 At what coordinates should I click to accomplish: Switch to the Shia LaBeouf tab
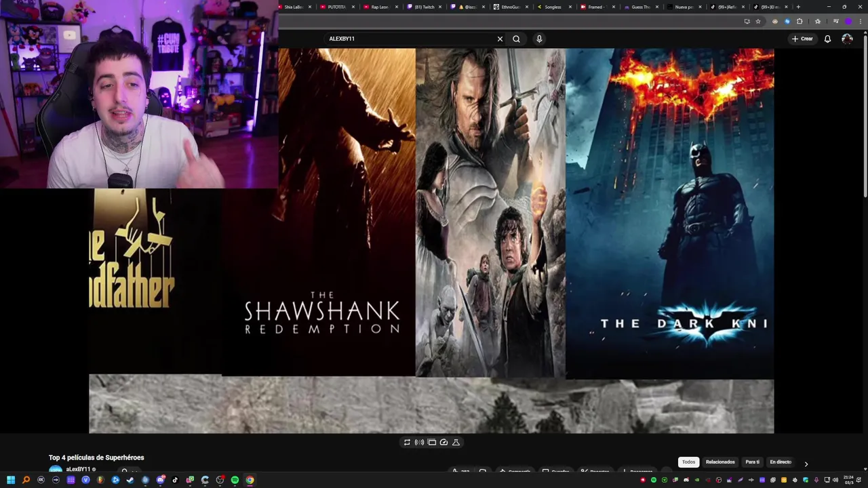coord(293,7)
